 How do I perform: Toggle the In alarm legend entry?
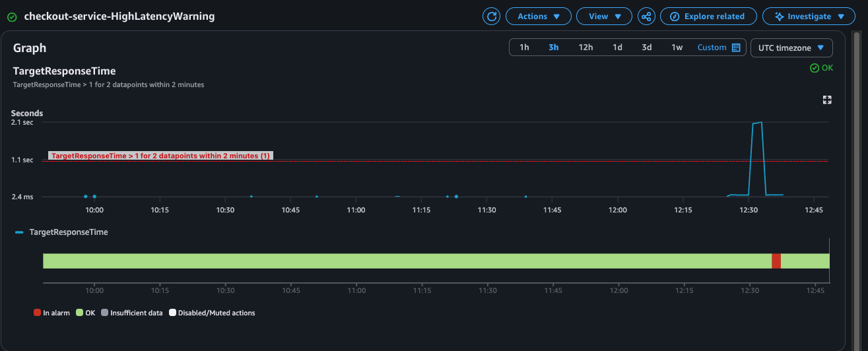51,313
